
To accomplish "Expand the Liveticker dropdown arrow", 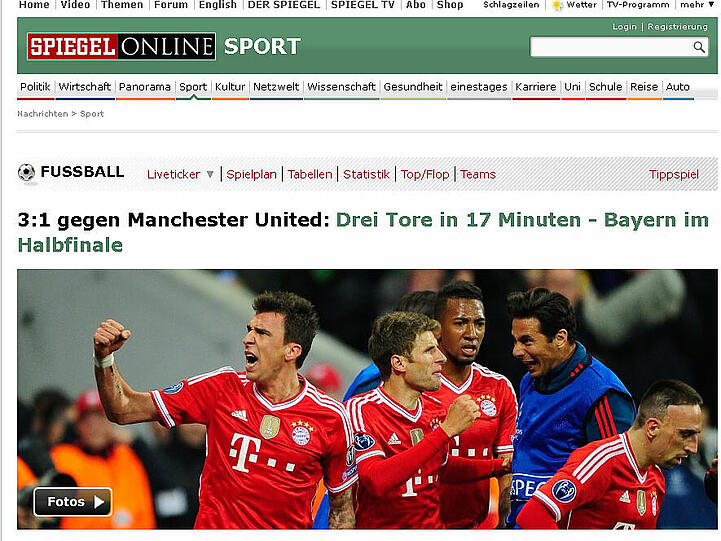I will tap(210, 174).
